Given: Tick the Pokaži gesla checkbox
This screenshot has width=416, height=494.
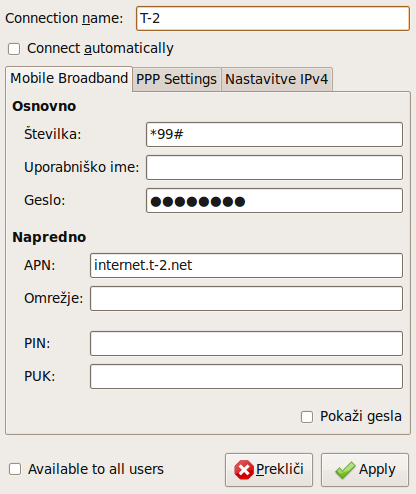Looking at the screenshot, I should (307, 417).
